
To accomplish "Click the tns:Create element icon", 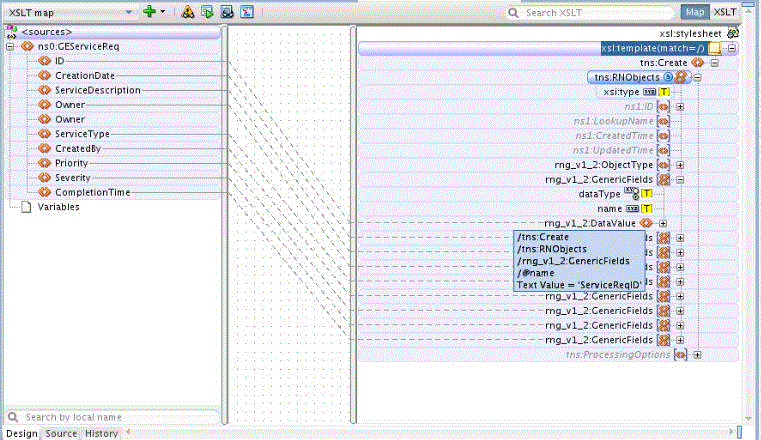I will [x=697, y=63].
